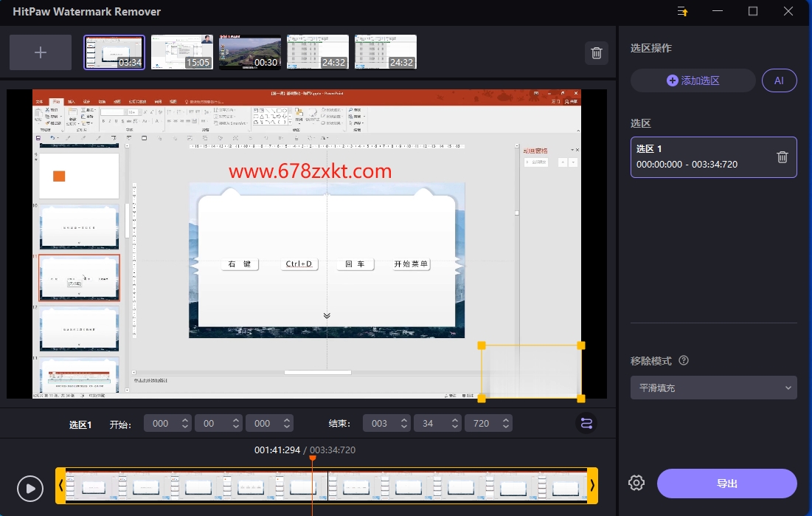
Task: Select 选区 1 entry in selection list
Action: 714,157
